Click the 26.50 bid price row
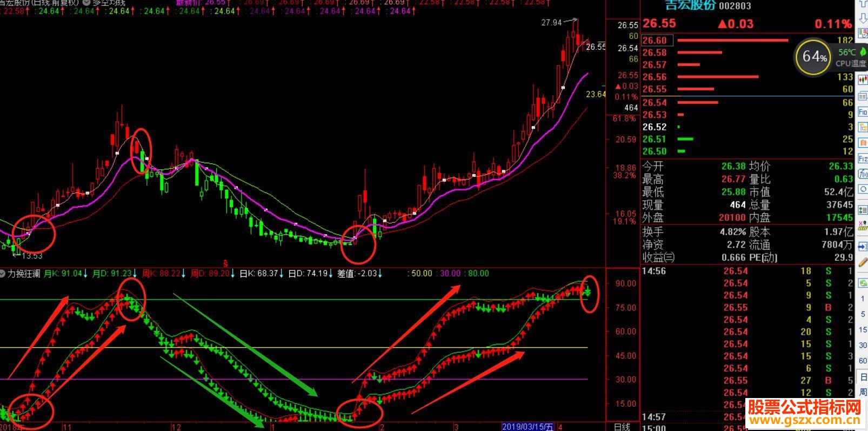The height and width of the screenshot is (431, 868). 747,151
